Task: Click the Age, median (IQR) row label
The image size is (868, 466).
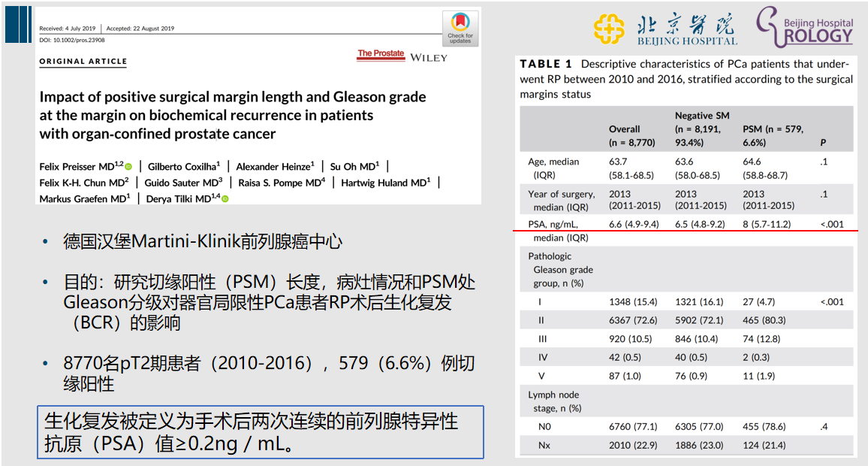Action: tap(553, 168)
